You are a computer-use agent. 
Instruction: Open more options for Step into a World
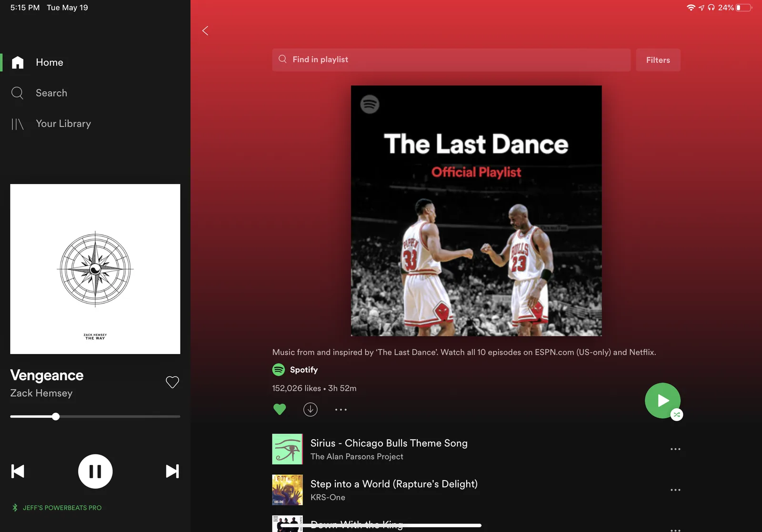coord(675,490)
